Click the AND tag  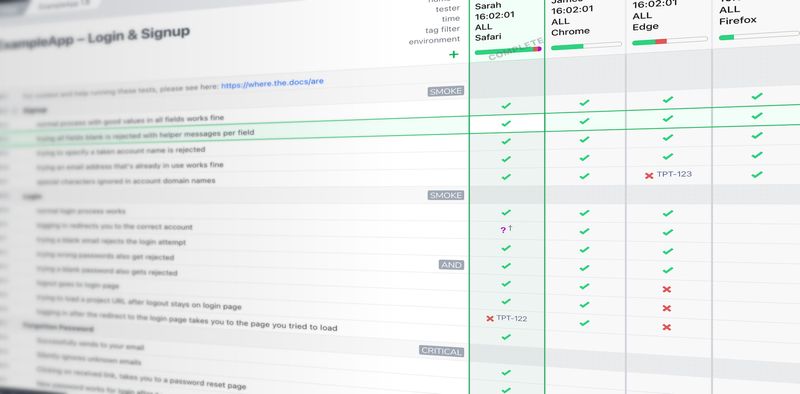click(x=452, y=265)
